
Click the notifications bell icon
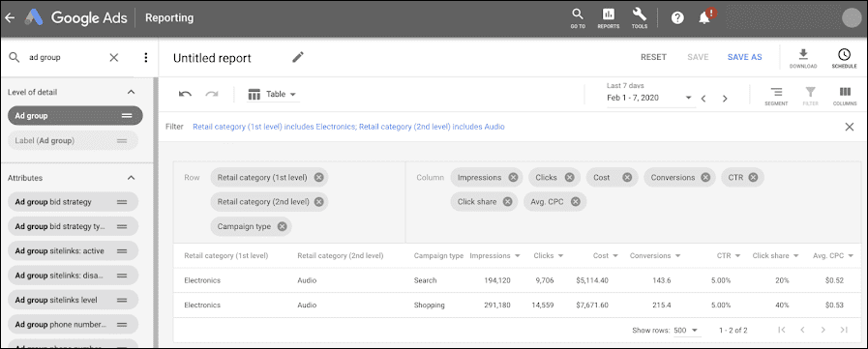pyautogui.click(x=704, y=17)
